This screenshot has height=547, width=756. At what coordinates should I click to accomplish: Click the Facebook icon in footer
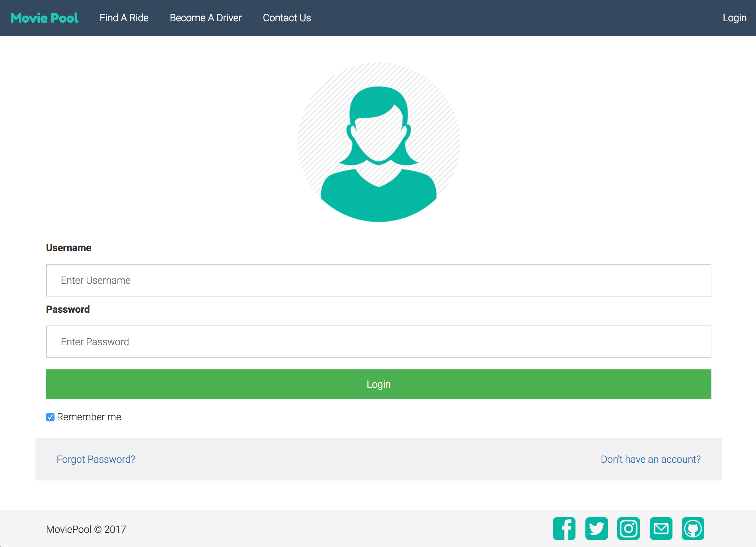pos(564,529)
